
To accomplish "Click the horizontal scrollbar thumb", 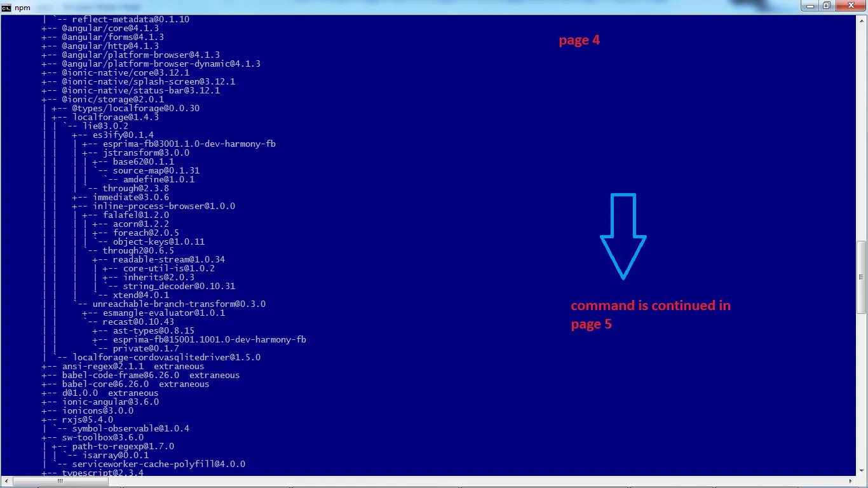I will (x=60, y=481).
